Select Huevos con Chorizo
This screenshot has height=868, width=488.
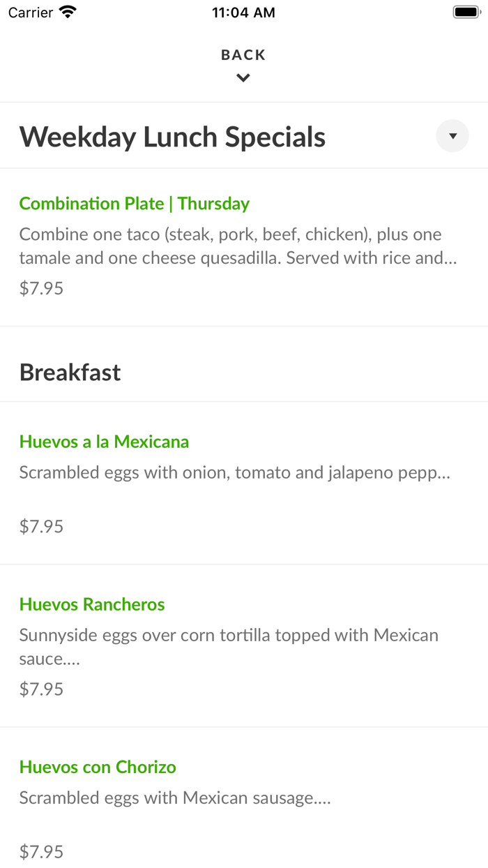[x=98, y=767]
